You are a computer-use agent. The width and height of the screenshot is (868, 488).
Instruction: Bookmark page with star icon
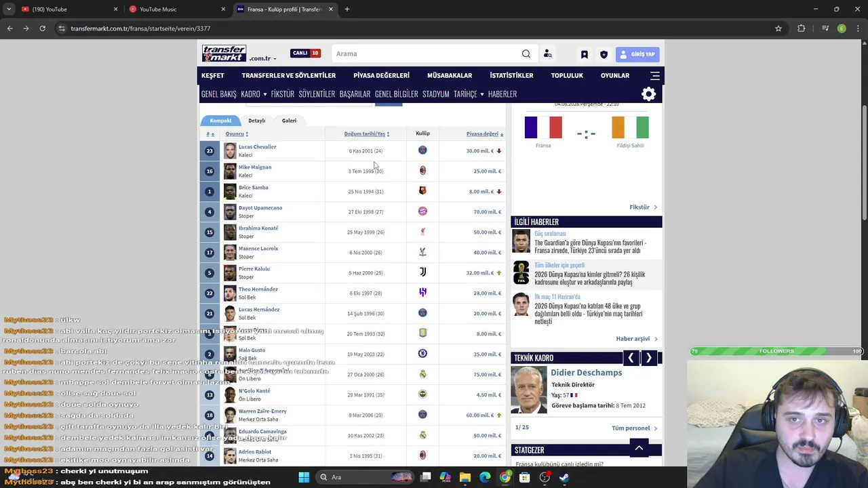pyautogui.click(x=778, y=28)
